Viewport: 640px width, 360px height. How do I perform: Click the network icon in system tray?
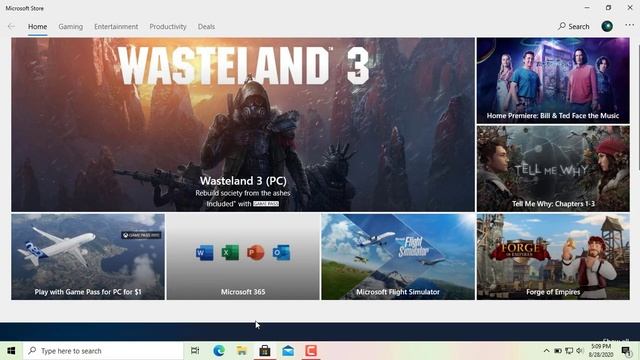(x=569, y=351)
